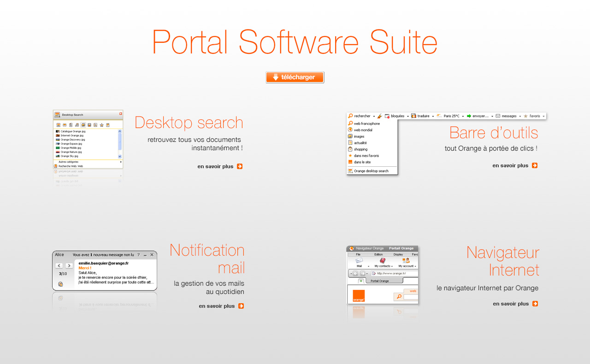Expand the envoyer dropdown arrow
This screenshot has height=364, width=590.
pos(492,117)
